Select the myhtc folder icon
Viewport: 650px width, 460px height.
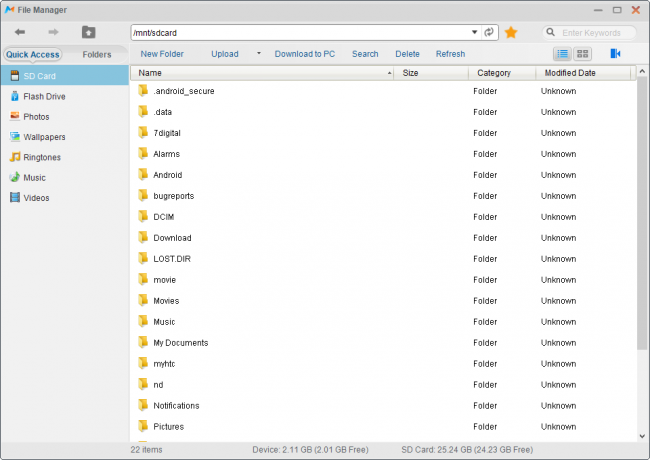[x=143, y=363]
